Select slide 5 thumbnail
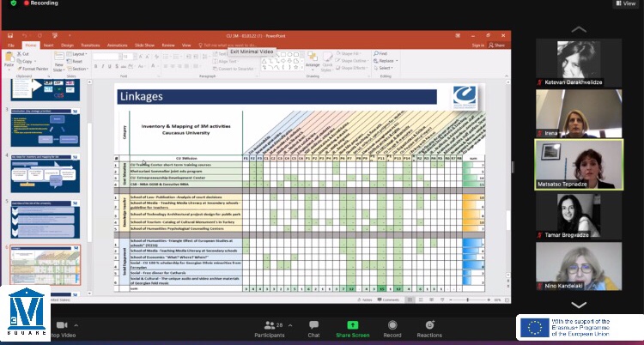Image resolution: width=644 pixels, height=345 pixels. tap(46, 220)
